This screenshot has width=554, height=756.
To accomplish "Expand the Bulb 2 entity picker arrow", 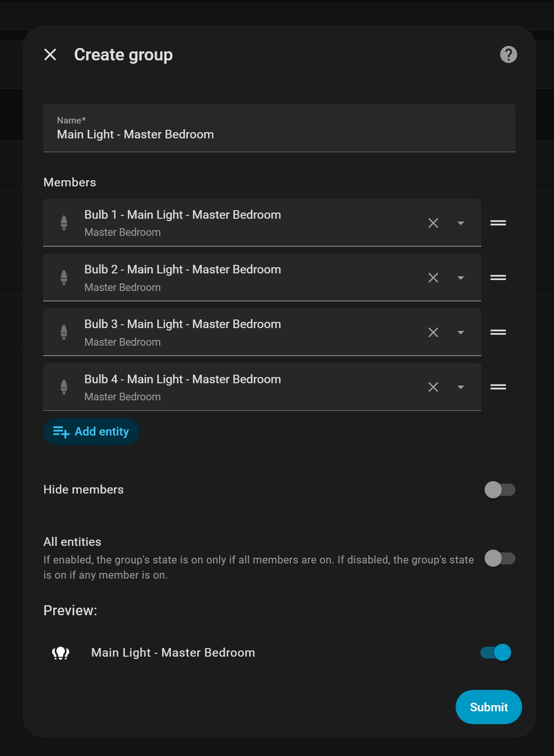I will [460, 278].
